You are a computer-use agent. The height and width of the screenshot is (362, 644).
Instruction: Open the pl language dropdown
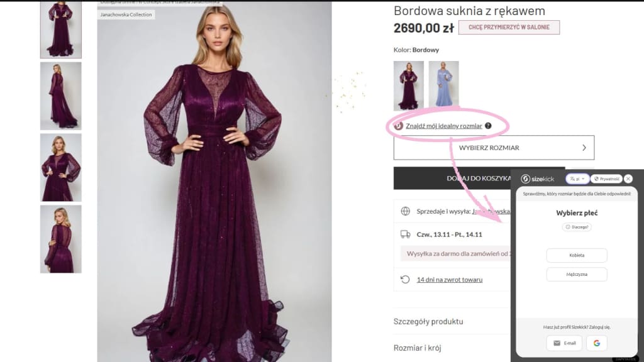click(577, 179)
